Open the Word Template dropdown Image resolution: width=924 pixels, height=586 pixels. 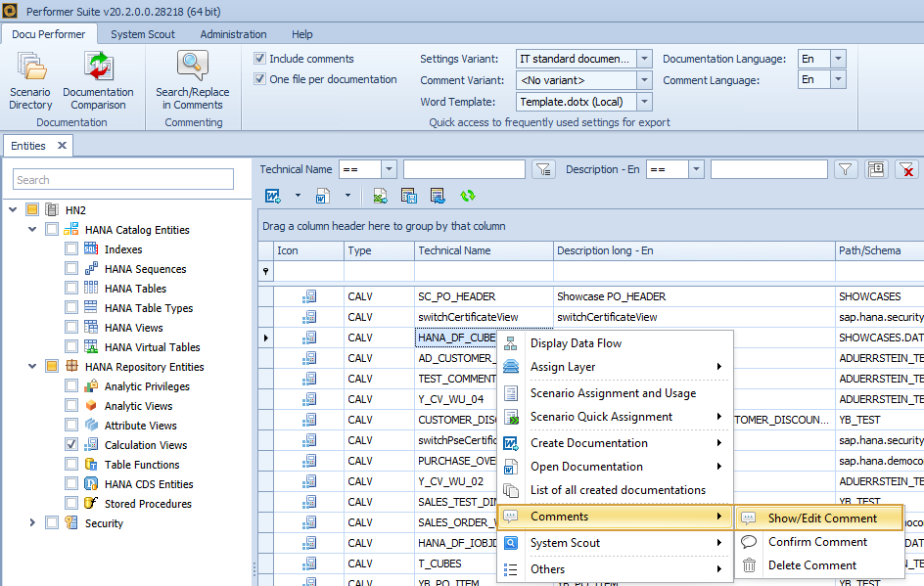click(645, 101)
